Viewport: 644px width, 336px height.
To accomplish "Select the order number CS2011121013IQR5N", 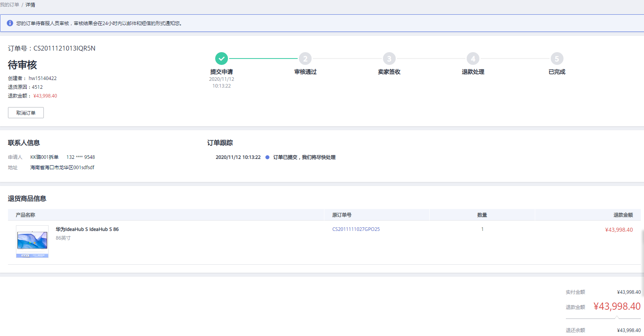I will (x=64, y=48).
